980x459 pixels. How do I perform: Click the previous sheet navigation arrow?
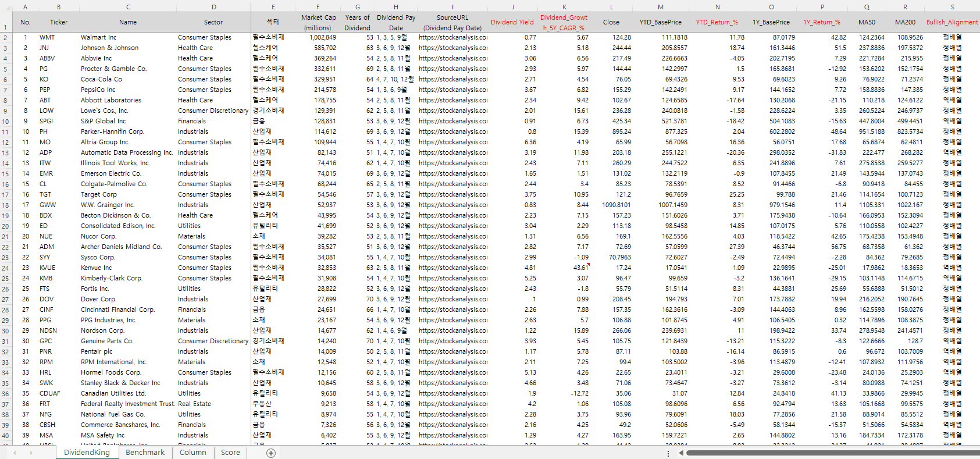tap(15, 453)
